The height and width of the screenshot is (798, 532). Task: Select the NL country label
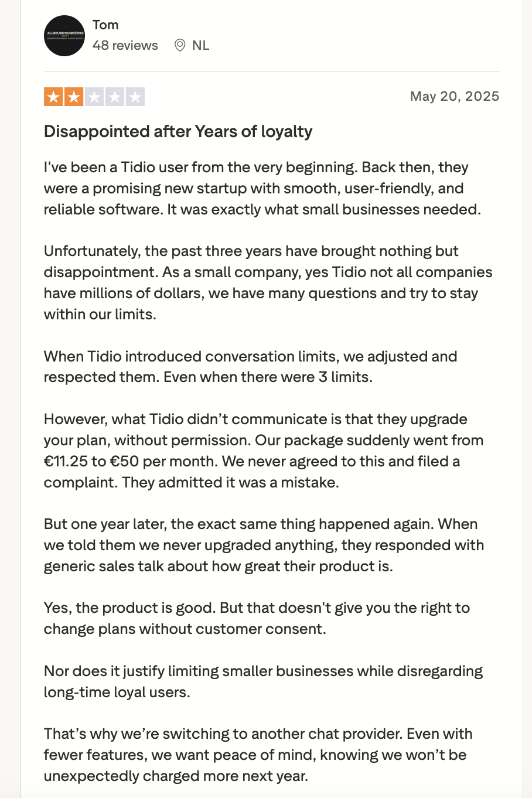click(200, 45)
